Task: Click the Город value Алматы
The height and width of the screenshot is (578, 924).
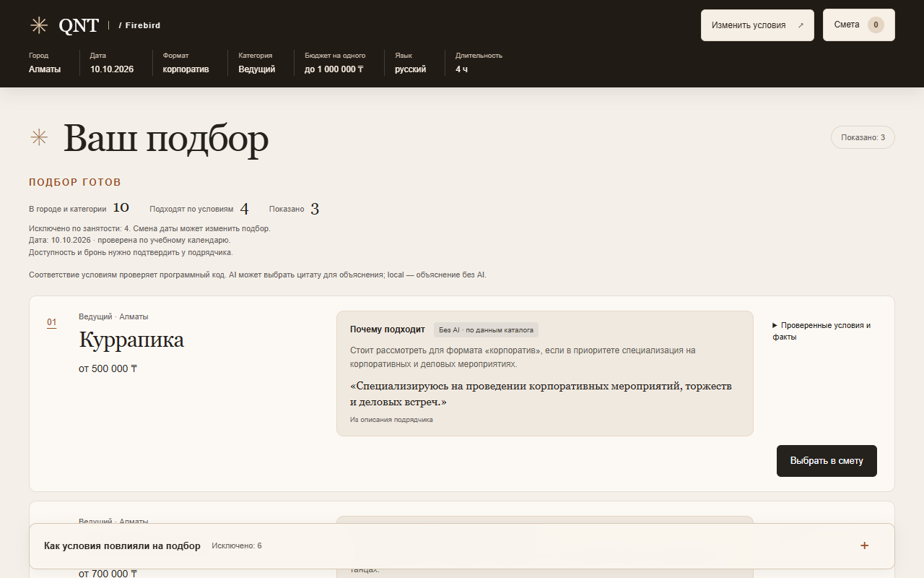Action: pyautogui.click(x=45, y=69)
